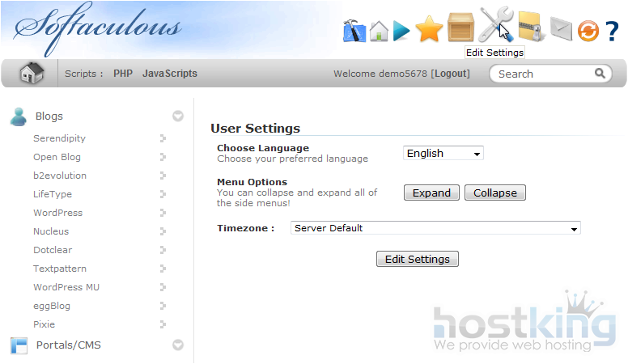Image resolution: width=628 pixels, height=364 pixels.
Task: Click the blue play arrow demo icon
Action: 401,31
